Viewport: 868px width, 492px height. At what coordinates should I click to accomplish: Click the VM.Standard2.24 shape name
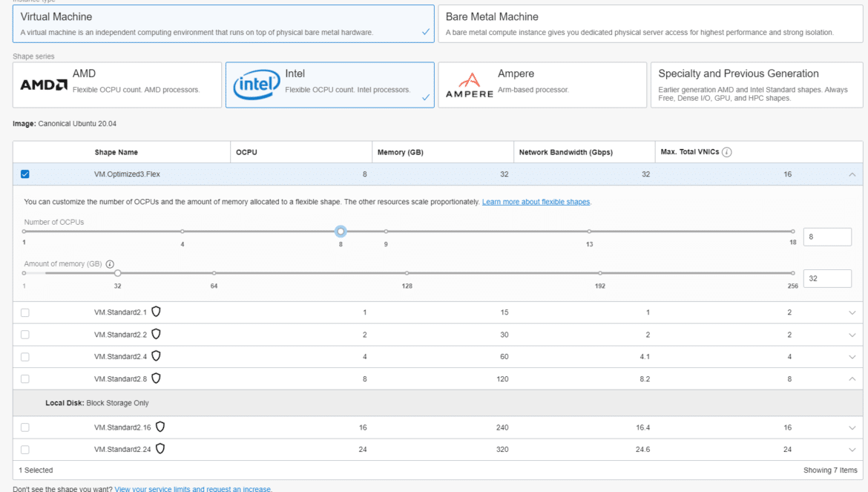pyautogui.click(x=122, y=450)
